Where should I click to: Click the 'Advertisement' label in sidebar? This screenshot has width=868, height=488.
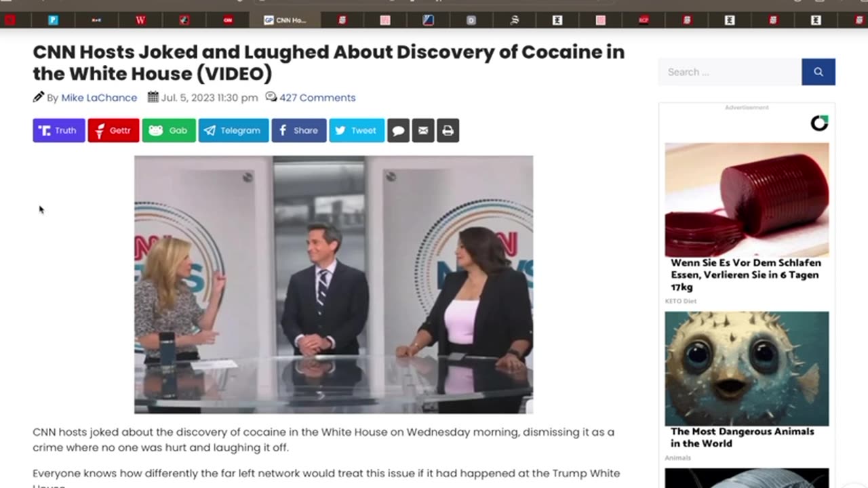point(747,107)
